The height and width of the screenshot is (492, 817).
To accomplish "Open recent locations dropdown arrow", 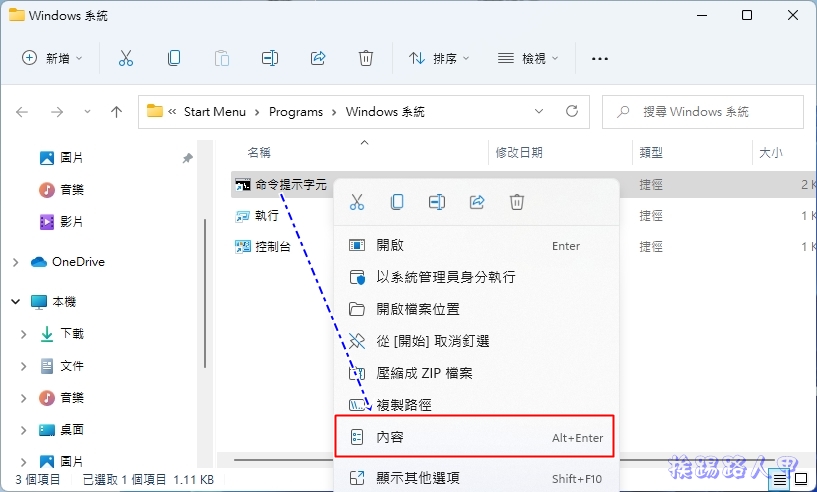I will [x=87, y=112].
